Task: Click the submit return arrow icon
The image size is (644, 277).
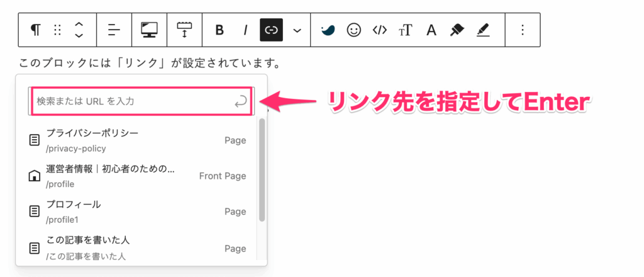Action: tap(241, 101)
